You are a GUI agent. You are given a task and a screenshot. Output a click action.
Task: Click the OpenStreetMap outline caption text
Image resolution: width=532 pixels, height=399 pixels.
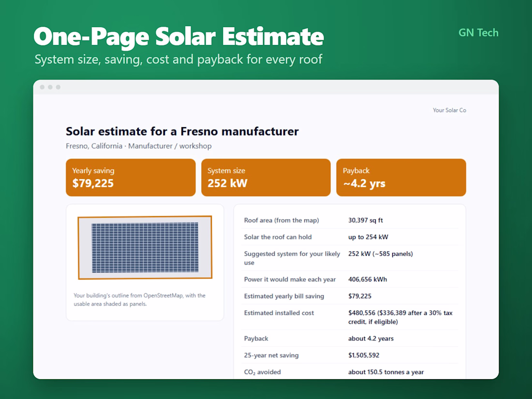point(139,299)
